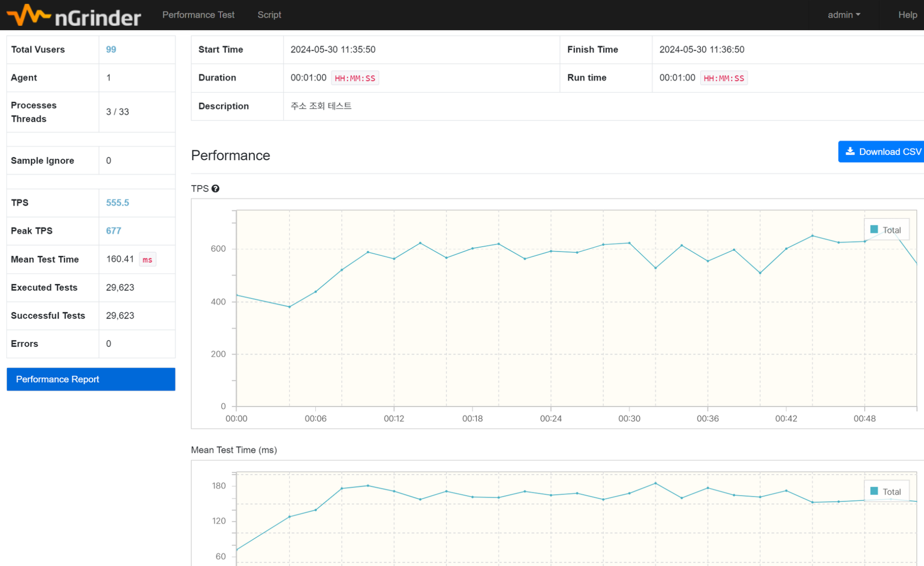The height and width of the screenshot is (566, 924).
Task: Open the admin dropdown menu
Action: [x=844, y=15]
